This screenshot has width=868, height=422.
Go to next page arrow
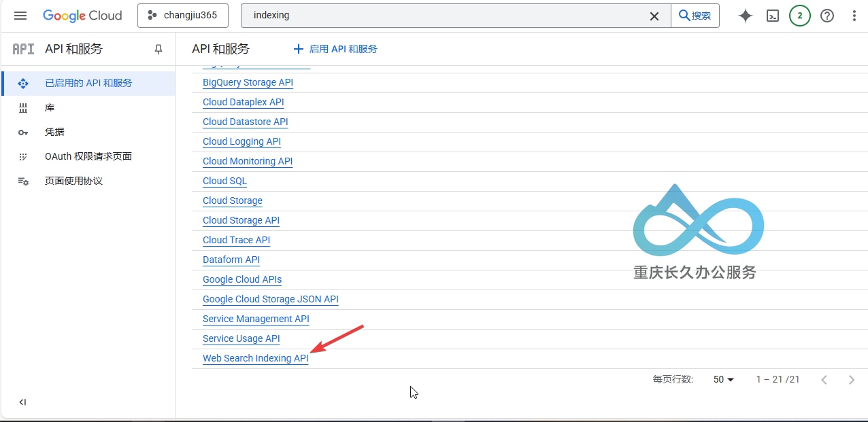click(x=851, y=380)
